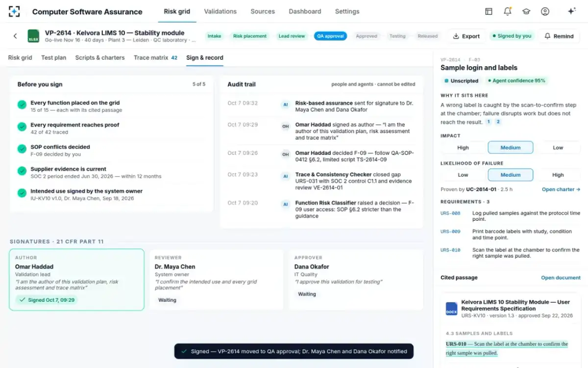This screenshot has width=588, height=368.
Task: Click check icon for Every function placed
Action: [22, 105]
